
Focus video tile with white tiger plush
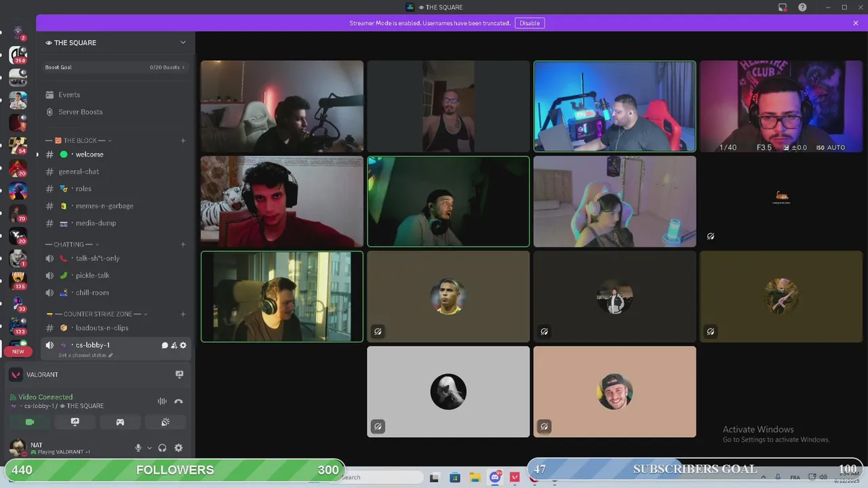pyautogui.click(x=282, y=202)
